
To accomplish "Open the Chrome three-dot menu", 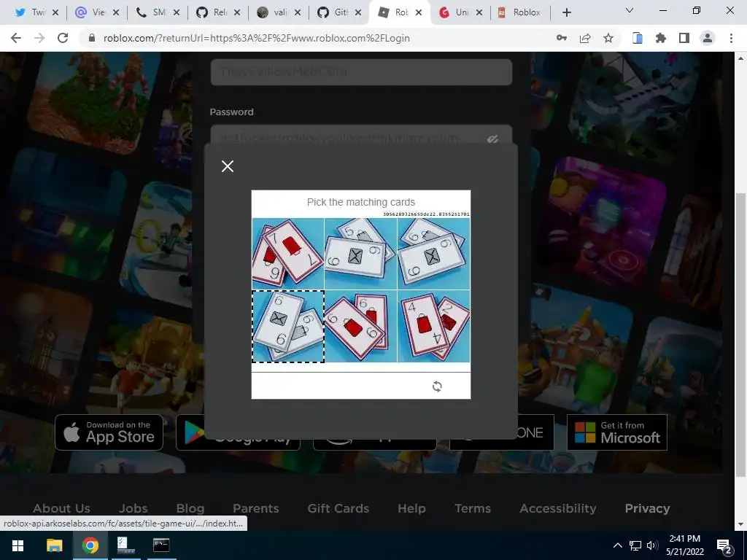I will (731, 38).
